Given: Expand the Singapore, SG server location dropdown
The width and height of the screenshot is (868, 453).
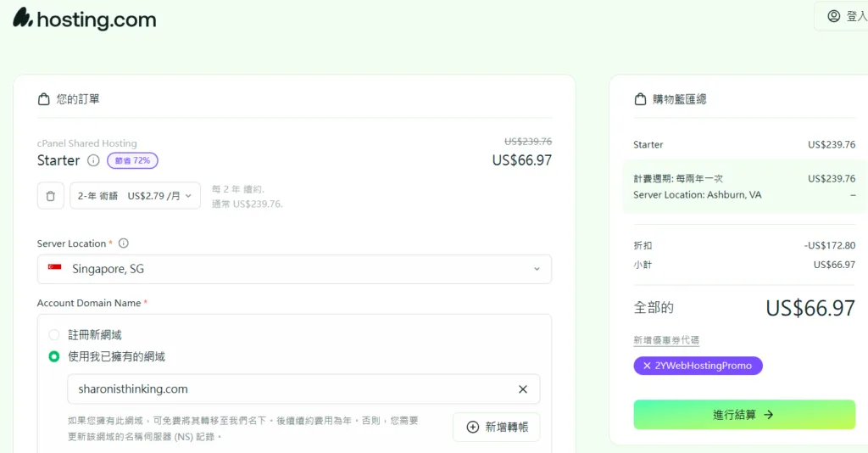Looking at the screenshot, I should click(x=294, y=269).
